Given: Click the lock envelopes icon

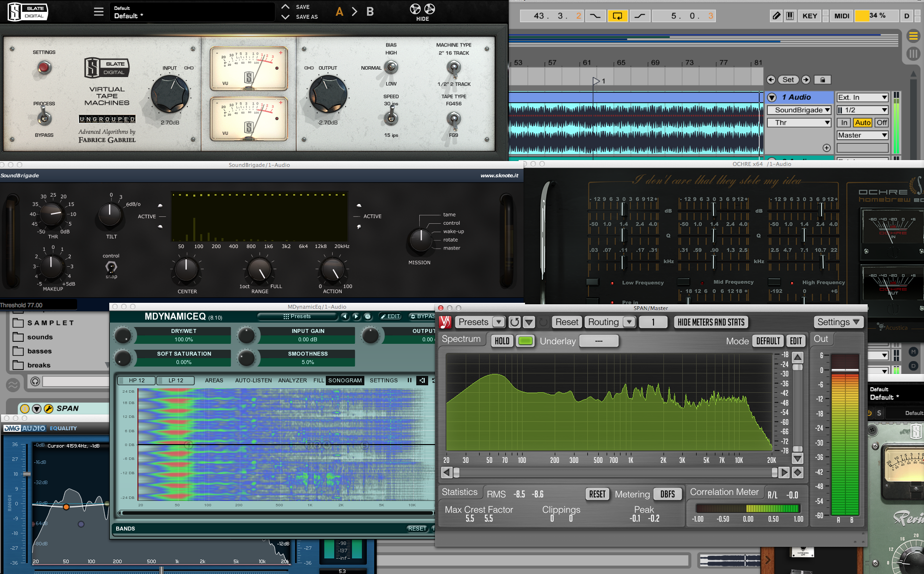Looking at the screenshot, I should 823,80.
